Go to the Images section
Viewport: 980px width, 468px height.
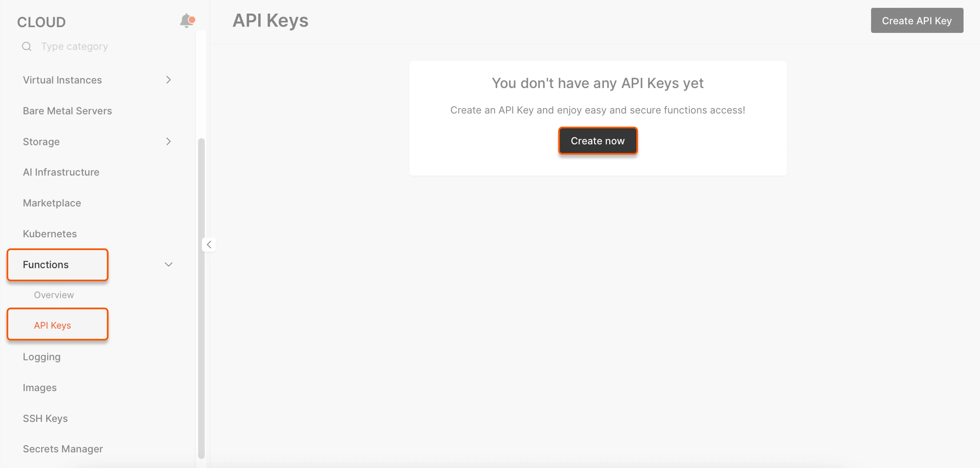(39, 387)
